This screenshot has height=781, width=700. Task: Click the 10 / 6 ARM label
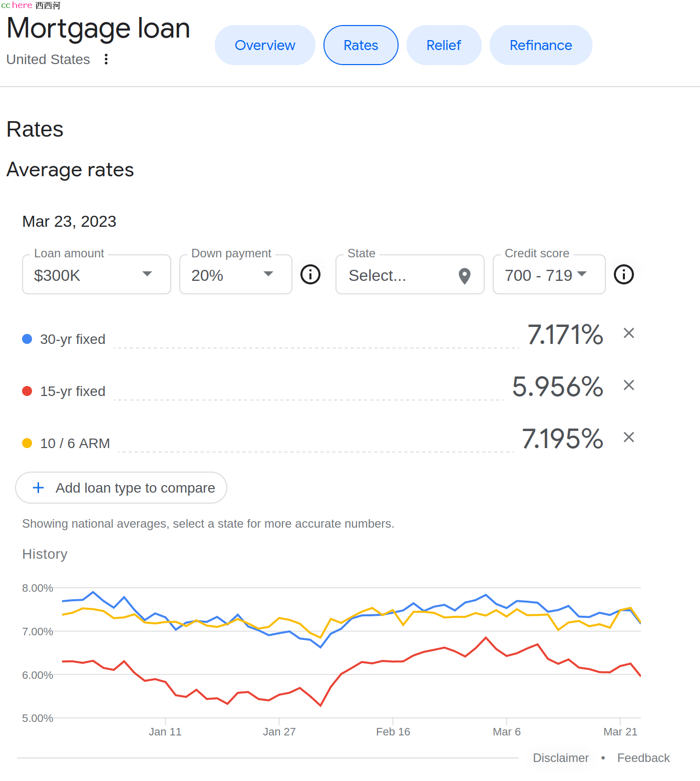click(x=75, y=444)
